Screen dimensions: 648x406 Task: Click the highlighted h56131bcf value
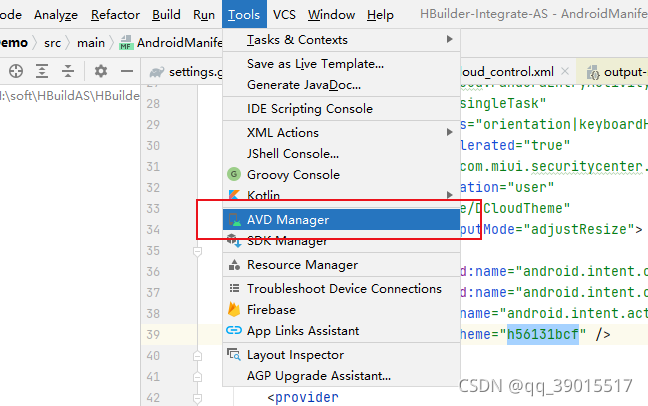543,334
